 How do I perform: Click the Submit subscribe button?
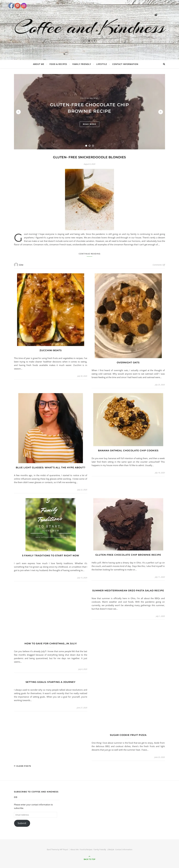22,823
